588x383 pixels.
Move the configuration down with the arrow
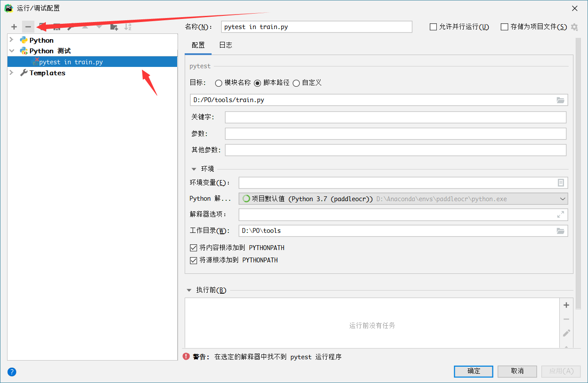(x=99, y=27)
